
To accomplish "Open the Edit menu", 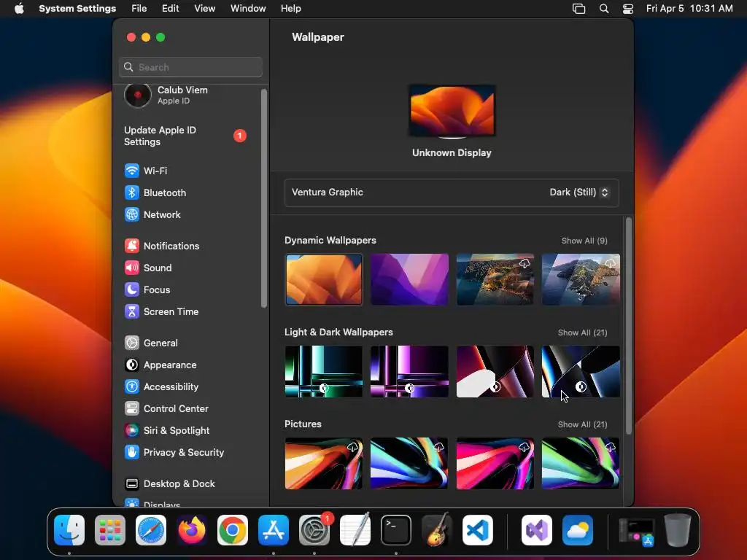I will [x=171, y=9].
